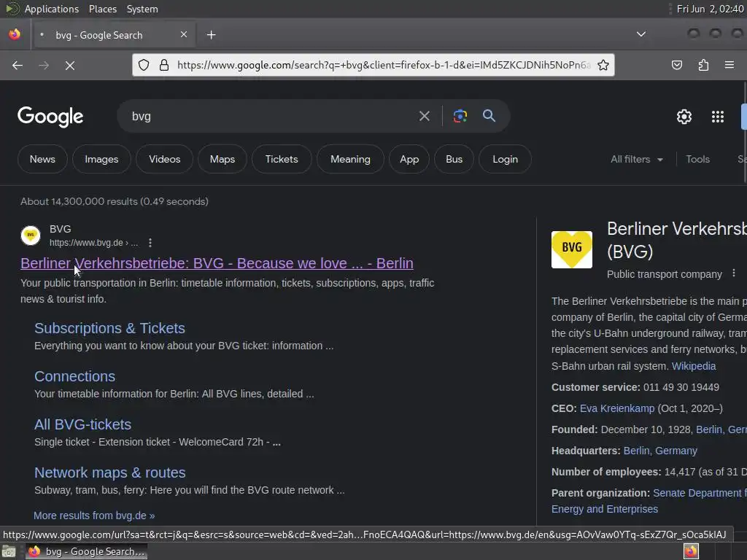Image resolution: width=747 pixels, height=560 pixels.
Task: Expand list all tabs chevron
Action: [641, 34]
